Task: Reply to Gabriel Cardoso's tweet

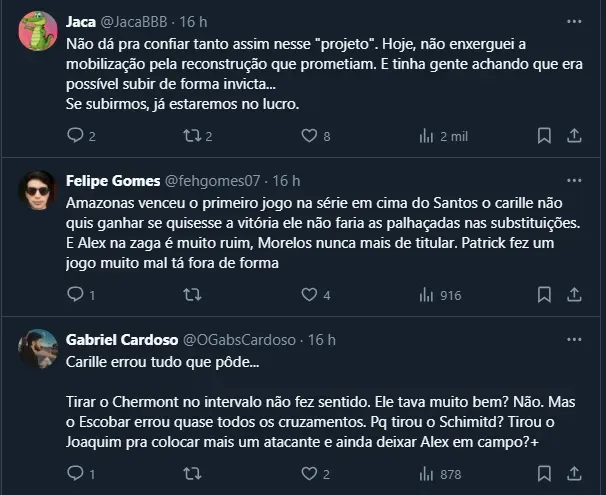Action: [75, 474]
